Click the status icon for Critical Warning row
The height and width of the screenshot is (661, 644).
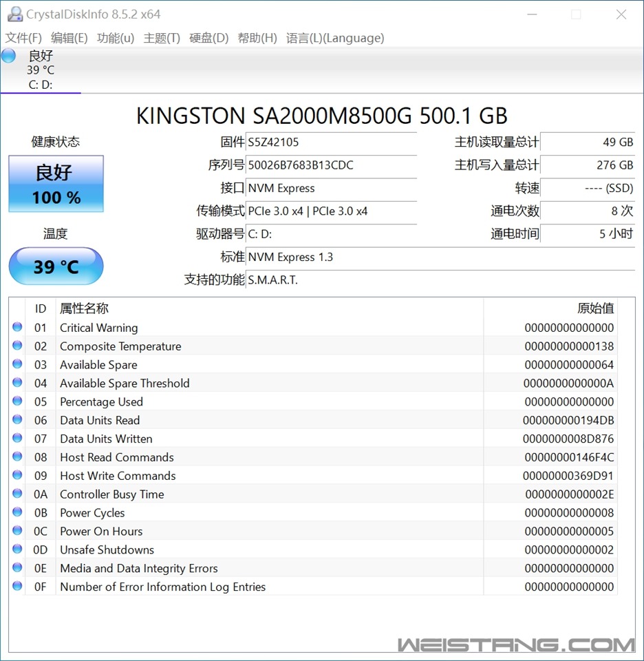pyautogui.click(x=17, y=328)
